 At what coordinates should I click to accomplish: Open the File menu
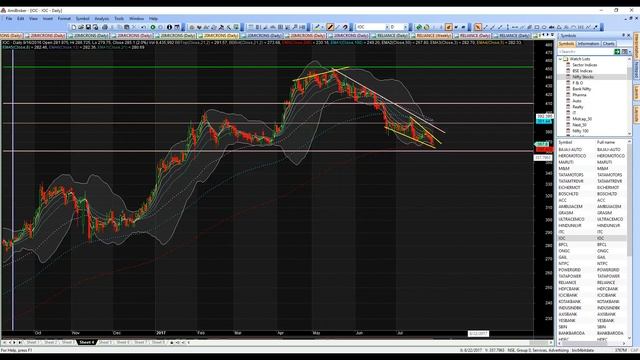pos(9,18)
